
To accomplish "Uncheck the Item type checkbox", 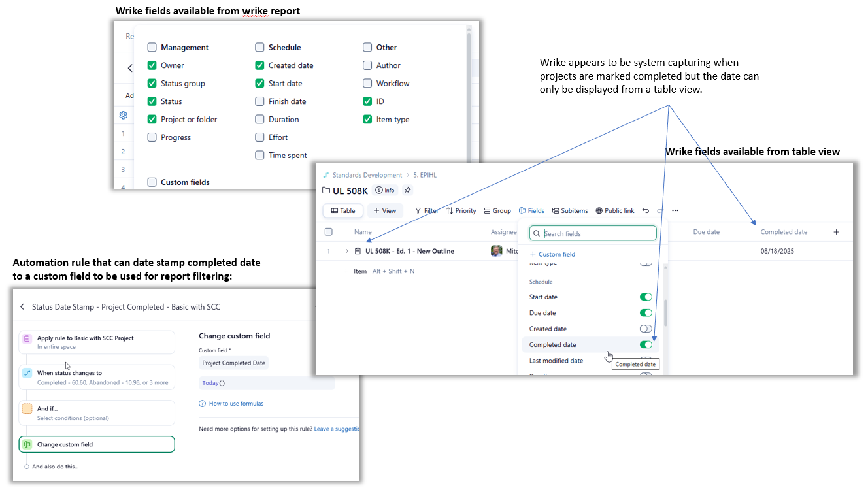I will click(x=367, y=120).
